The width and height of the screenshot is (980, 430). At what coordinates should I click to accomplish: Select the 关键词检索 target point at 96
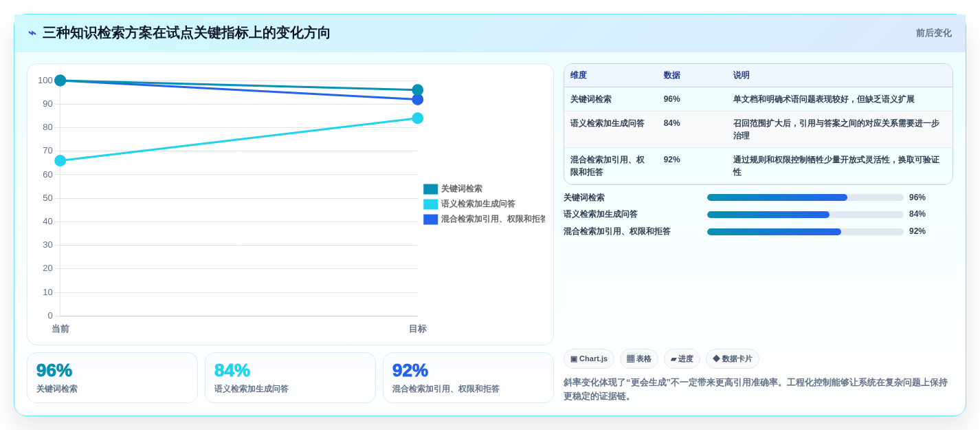click(x=417, y=90)
